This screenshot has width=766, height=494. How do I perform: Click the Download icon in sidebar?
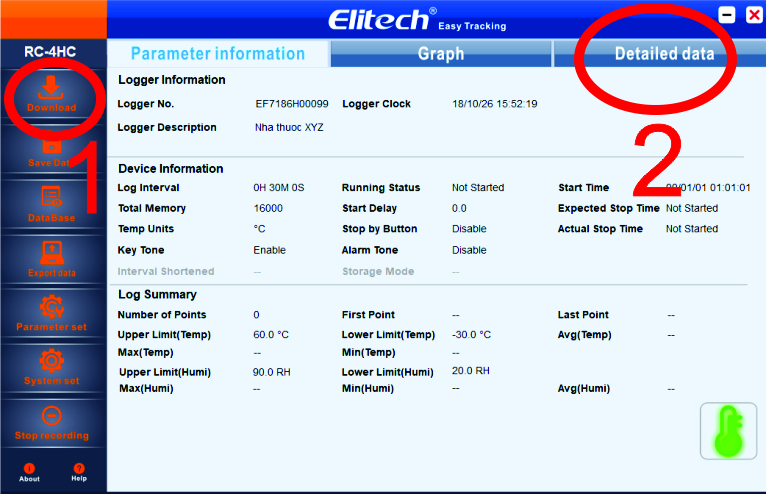51,90
